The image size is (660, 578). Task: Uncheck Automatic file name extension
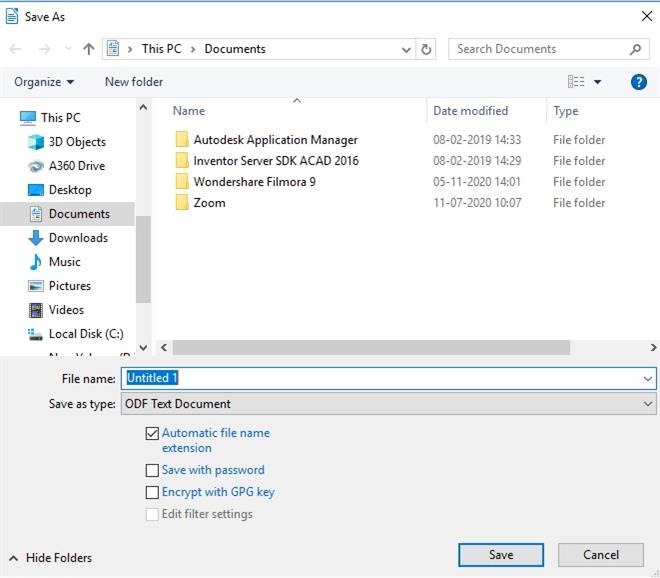[x=152, y=434]
